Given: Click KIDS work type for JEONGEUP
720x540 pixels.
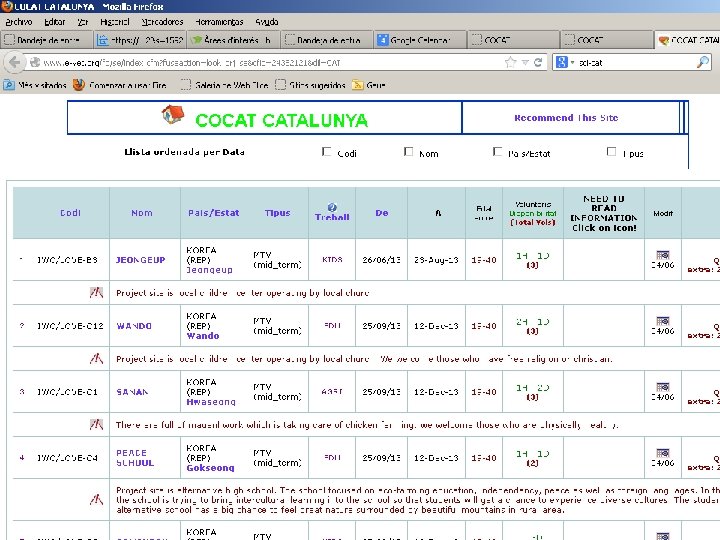Looking at the screenshot, I should click(x=332, y=259).
